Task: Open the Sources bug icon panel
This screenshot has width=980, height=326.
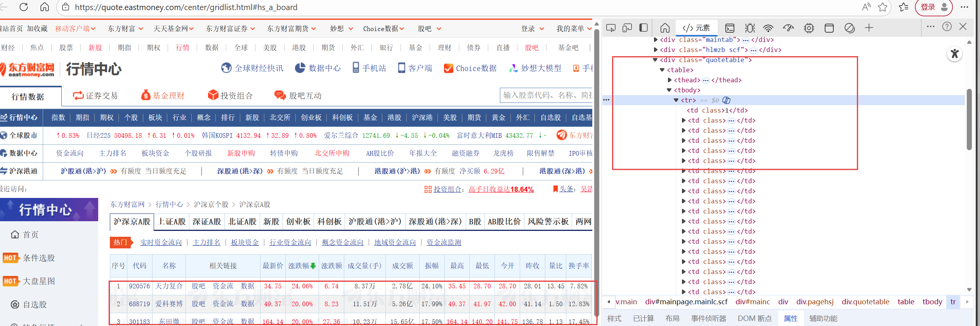Action: coord(750,28)
